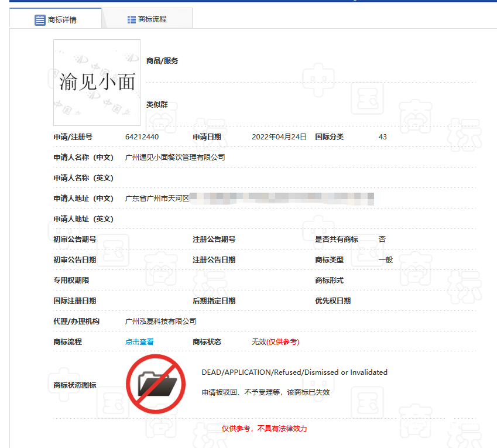The image size is (497, 448).
Task: Click the 国际注册日期 label
Action: [x=75, y=301]
